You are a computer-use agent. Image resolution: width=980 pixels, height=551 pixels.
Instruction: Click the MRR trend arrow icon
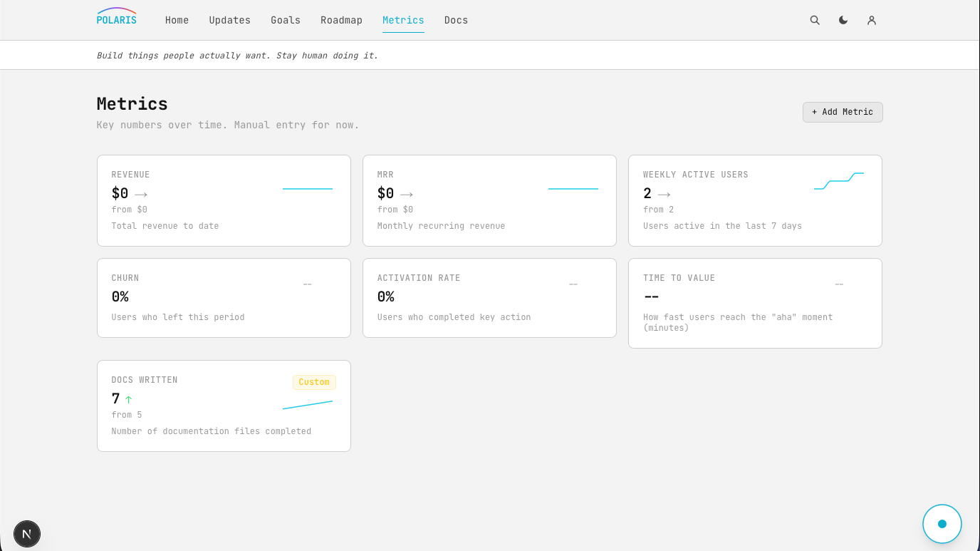click(407, 194)
